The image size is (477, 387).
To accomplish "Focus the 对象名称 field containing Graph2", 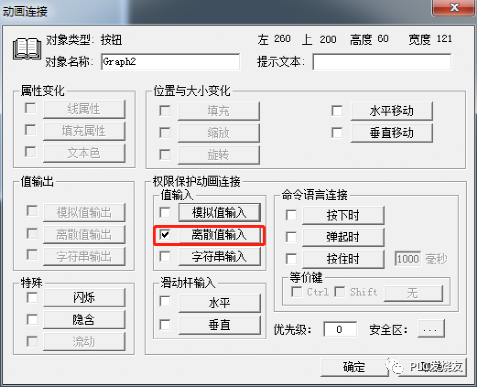I will [x=170, y=62].
